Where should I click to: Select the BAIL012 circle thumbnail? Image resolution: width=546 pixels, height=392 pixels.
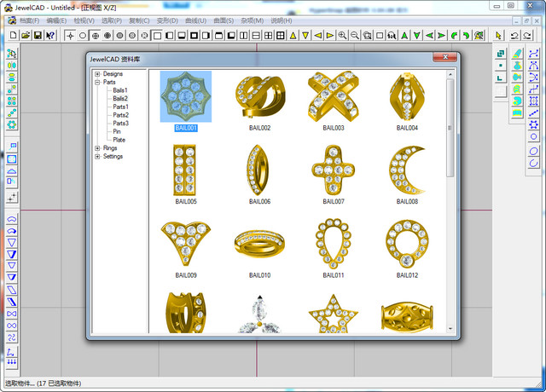pos(407,244)
